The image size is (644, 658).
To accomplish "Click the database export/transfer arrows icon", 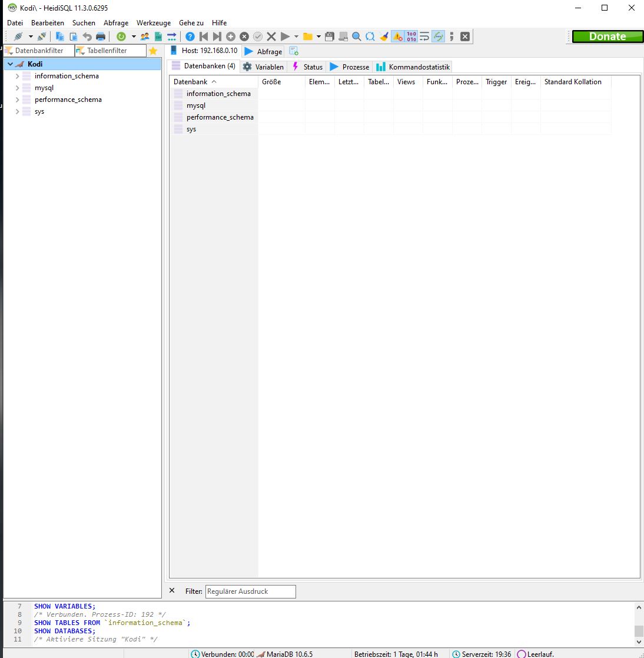I will pos(172,37).
